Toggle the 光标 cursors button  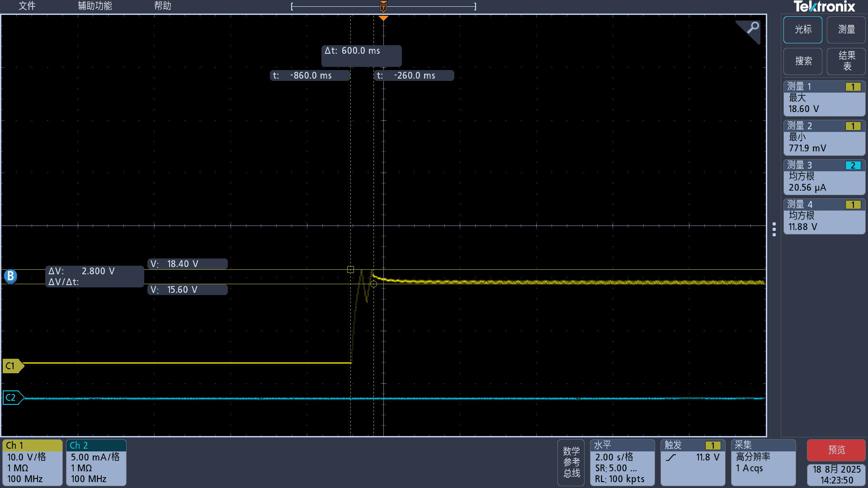[x=803, y=29]
